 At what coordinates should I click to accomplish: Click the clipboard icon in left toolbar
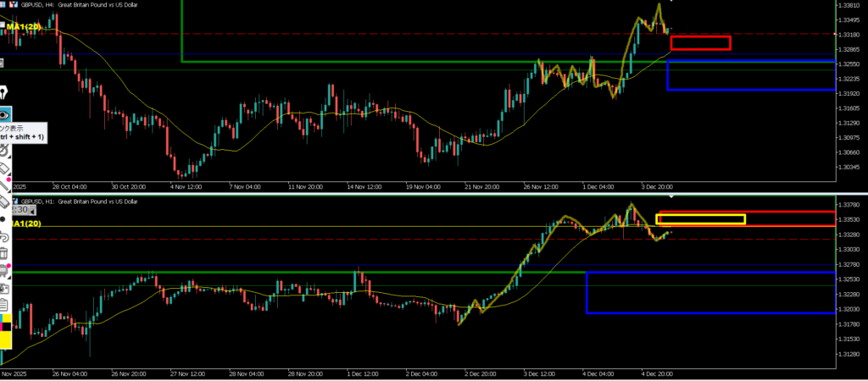[3, 302]
